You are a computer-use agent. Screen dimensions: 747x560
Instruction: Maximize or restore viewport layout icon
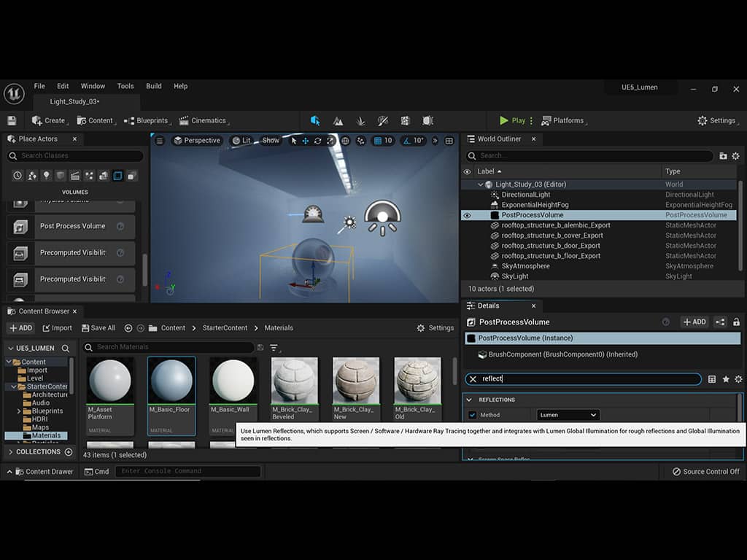coord(449,141)
